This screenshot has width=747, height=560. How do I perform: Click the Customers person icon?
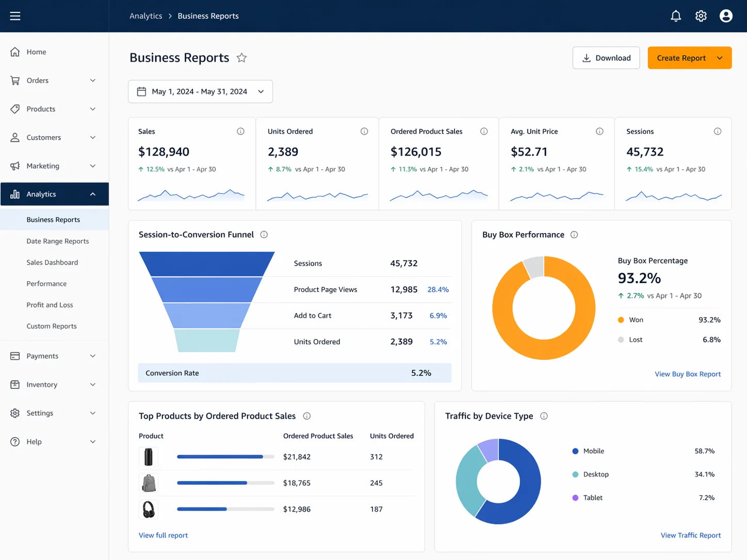(15, 137)
